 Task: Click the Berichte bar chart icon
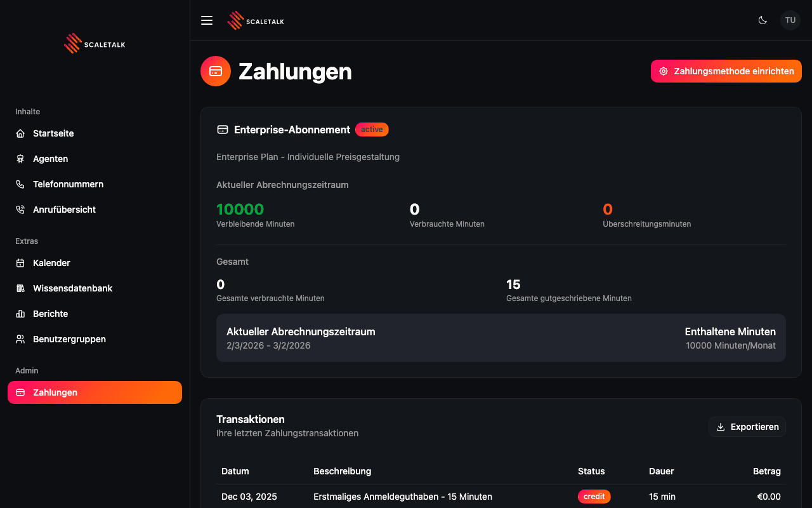20,314
